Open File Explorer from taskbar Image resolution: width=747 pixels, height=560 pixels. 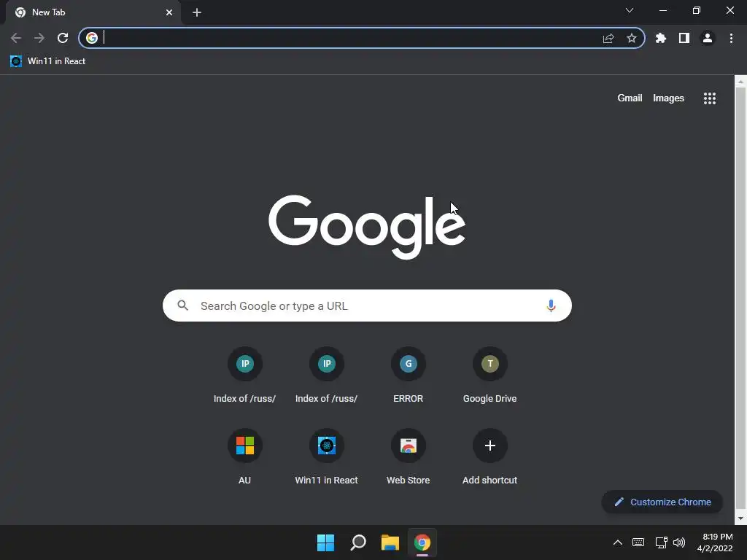point(390,542)
